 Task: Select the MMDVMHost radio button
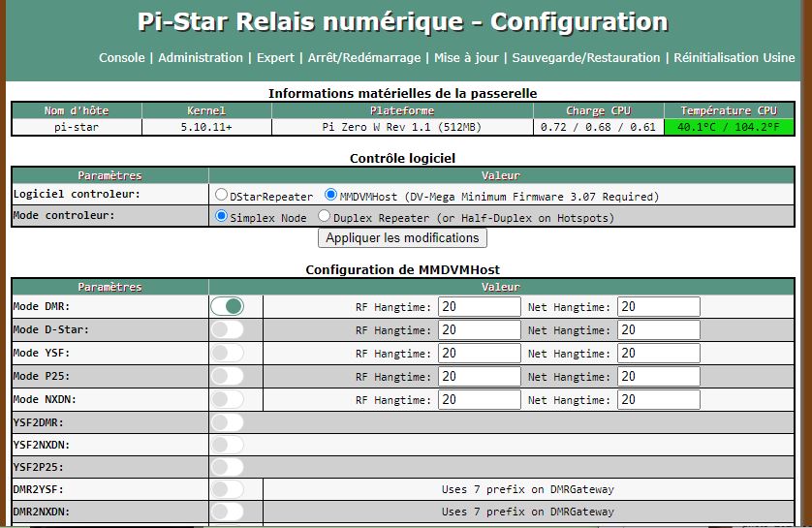click(330, 195)
